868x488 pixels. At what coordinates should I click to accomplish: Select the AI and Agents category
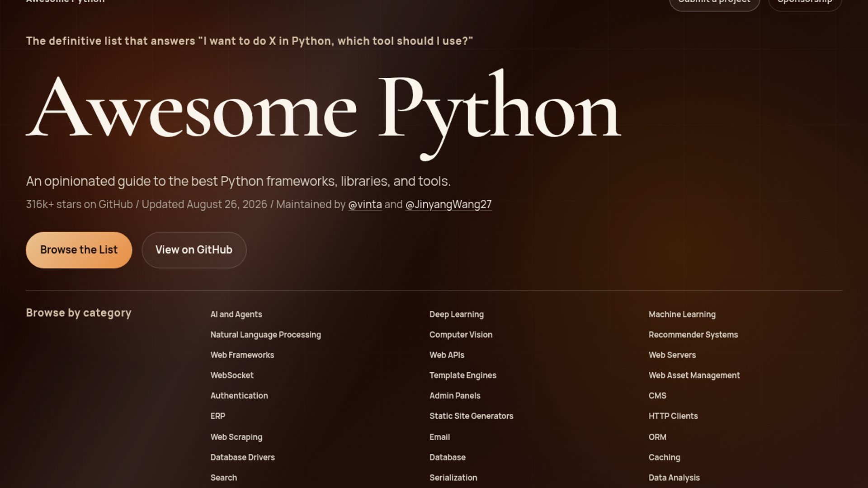tap(236, 314)
